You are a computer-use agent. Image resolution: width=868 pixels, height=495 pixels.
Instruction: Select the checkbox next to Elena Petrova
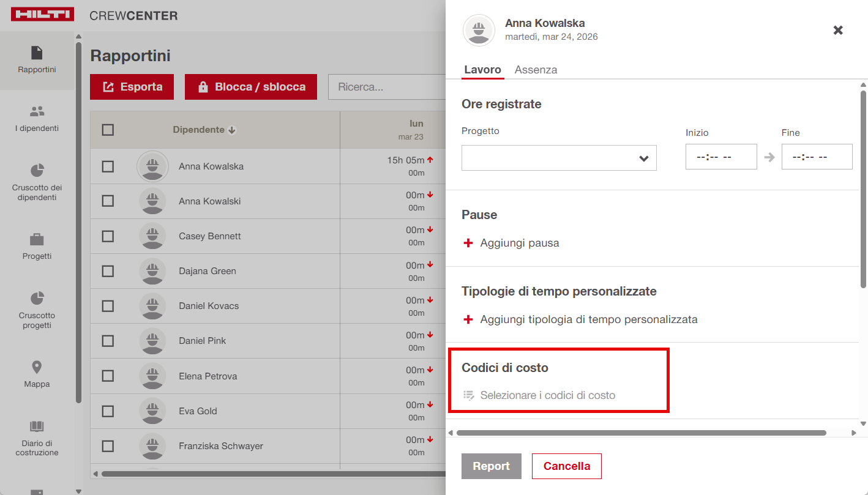pos(108,376)
